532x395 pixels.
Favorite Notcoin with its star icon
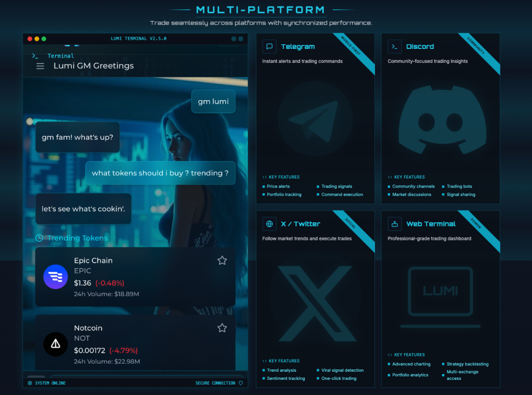coord(222,328)
